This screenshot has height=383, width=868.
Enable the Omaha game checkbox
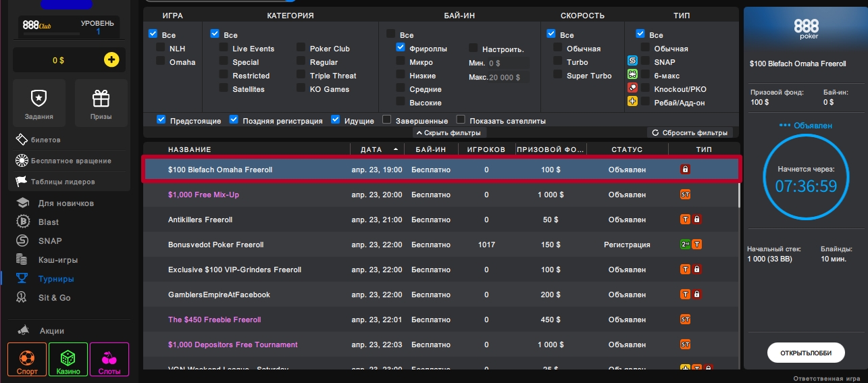point(161,61)
